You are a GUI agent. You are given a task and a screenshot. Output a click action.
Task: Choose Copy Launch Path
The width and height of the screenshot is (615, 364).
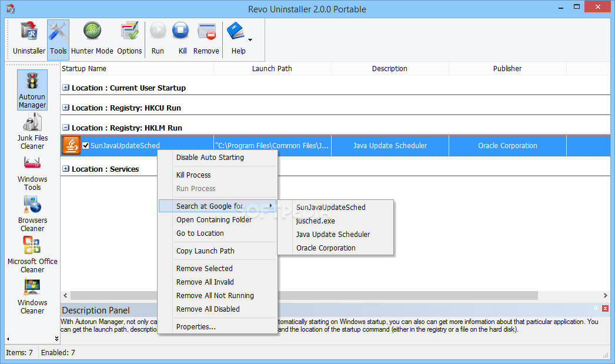(218, 251)
